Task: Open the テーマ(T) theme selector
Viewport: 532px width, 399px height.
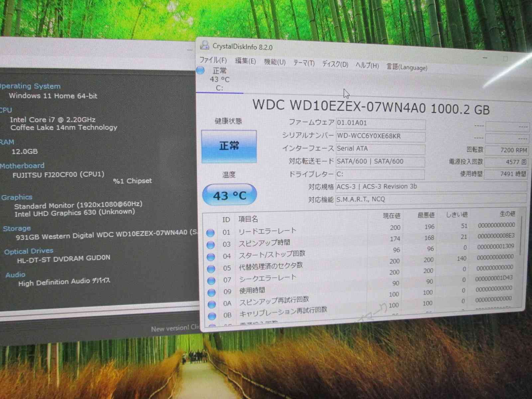Action: click(x=305, y=63)
